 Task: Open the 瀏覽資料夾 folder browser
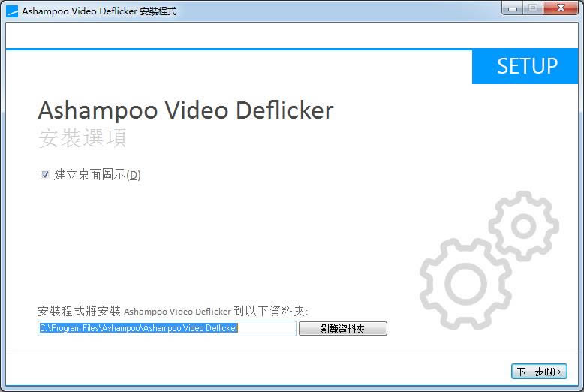[x=342, y=329]
